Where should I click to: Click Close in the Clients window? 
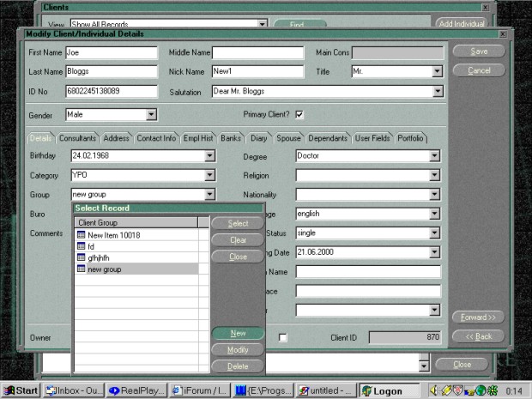tap(462, 365)
